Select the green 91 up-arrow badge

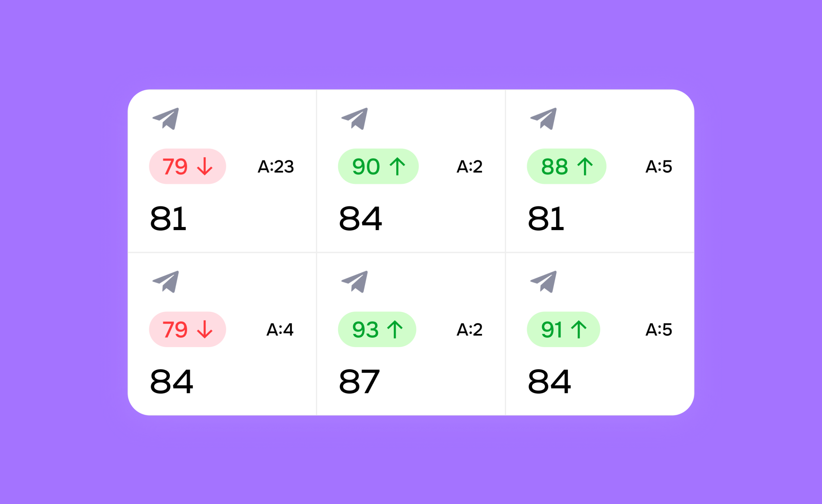coord(564,330)
